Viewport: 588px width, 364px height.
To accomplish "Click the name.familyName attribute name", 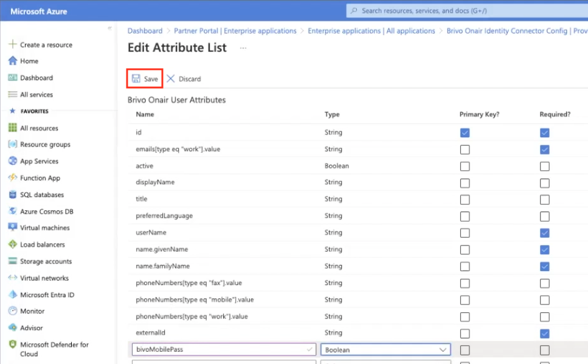I will click(163, 266).
